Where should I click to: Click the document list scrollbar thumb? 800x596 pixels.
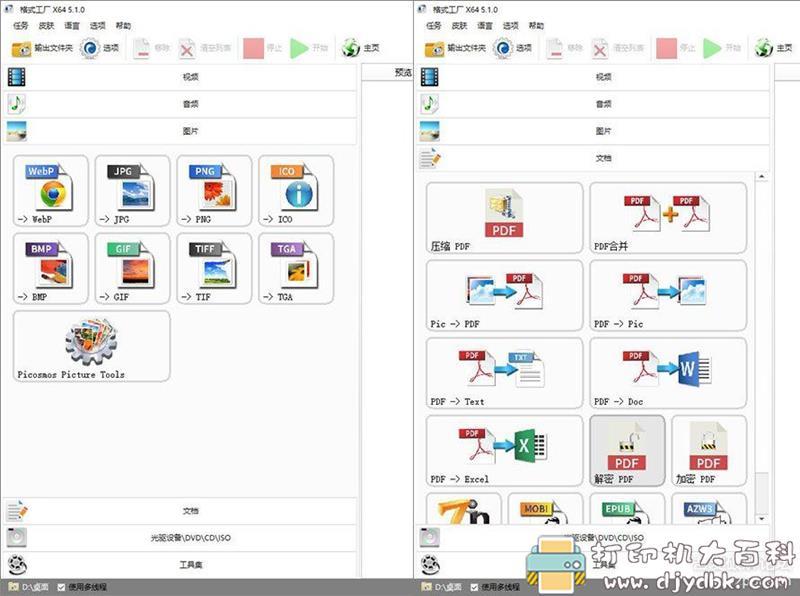click(762, 493)
